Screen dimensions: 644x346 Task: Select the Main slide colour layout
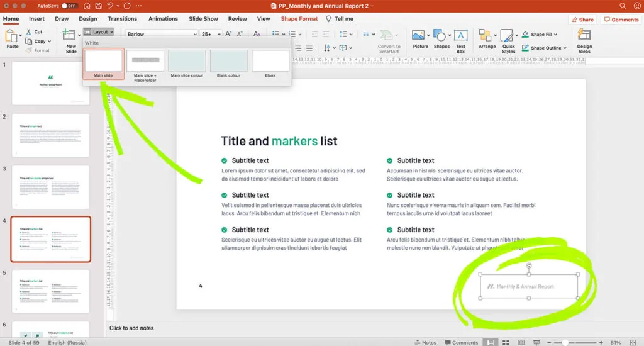tap(186, 64)
